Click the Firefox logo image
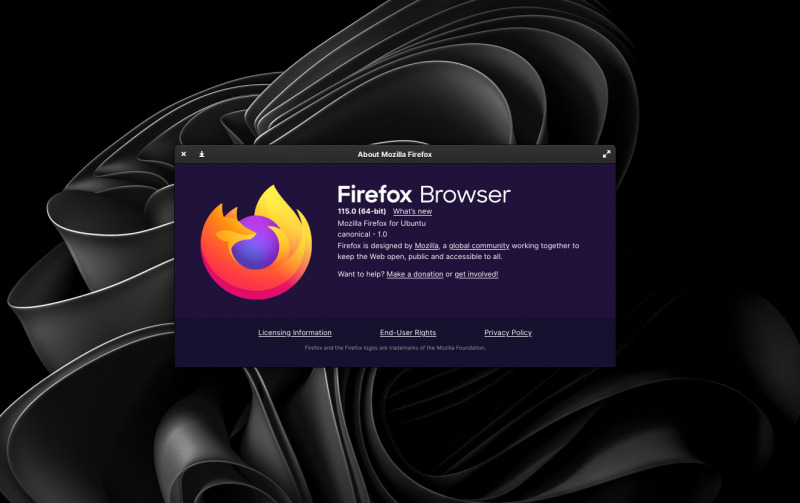Image resolution: width=800 pixels, height=503 pixels. tap(256, 242)
